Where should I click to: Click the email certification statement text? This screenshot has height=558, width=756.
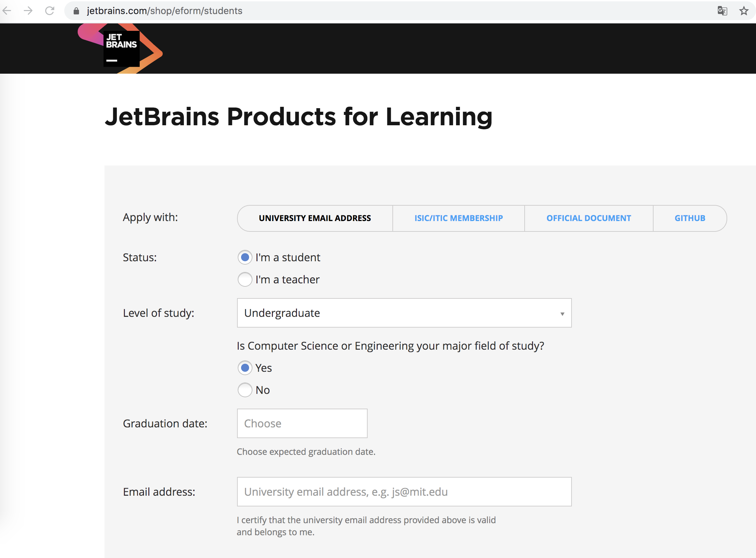point(366,526)
